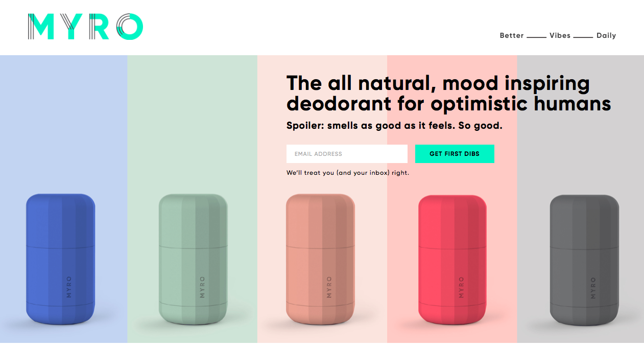Click MYRO label on blue bottle

coord(69,288)
